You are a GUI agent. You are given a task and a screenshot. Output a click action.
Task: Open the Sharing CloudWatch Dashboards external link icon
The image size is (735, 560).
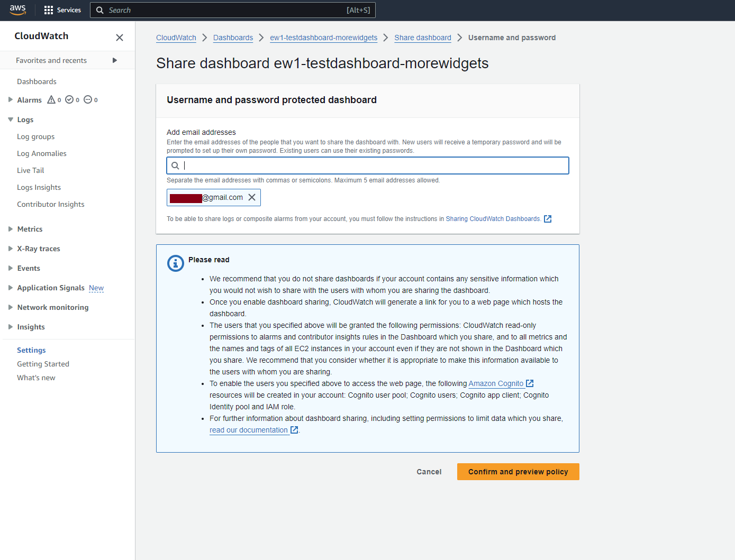(548, 219)
